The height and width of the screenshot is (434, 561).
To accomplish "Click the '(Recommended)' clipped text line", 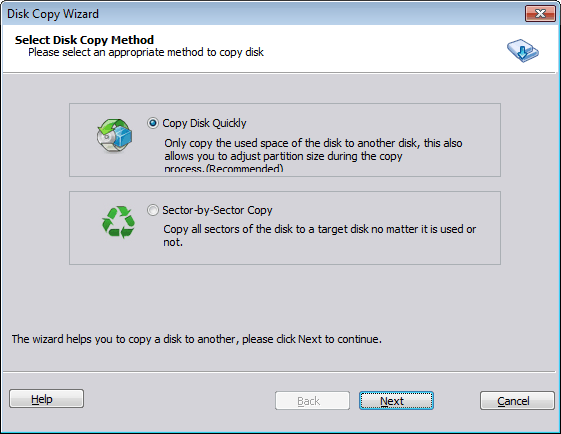I will tap(224, 167).
